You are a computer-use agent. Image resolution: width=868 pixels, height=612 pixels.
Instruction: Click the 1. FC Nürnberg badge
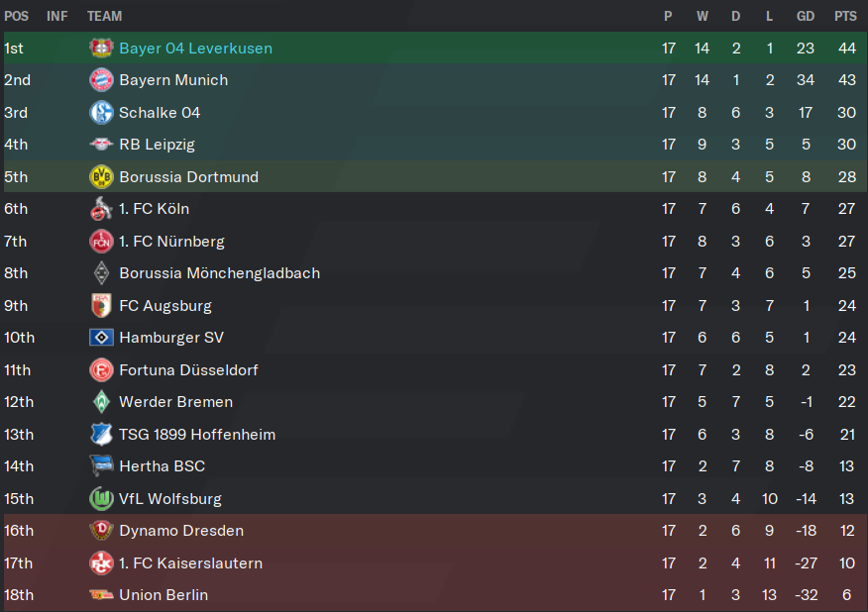[x=101, y=242]
